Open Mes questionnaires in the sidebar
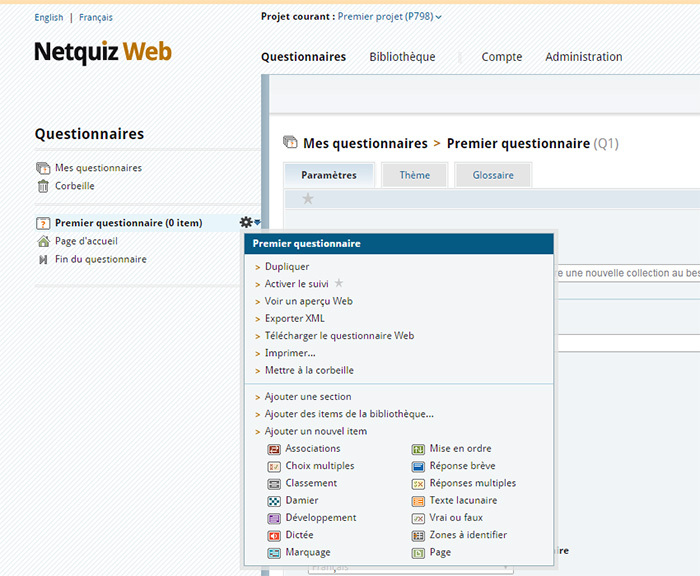 coord(98,168)
